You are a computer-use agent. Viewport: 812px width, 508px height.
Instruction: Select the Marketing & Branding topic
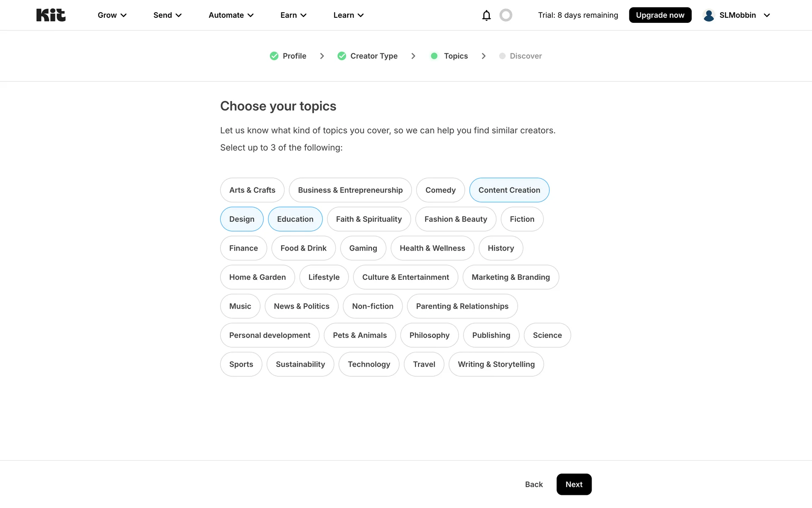(x=510, y=277)
